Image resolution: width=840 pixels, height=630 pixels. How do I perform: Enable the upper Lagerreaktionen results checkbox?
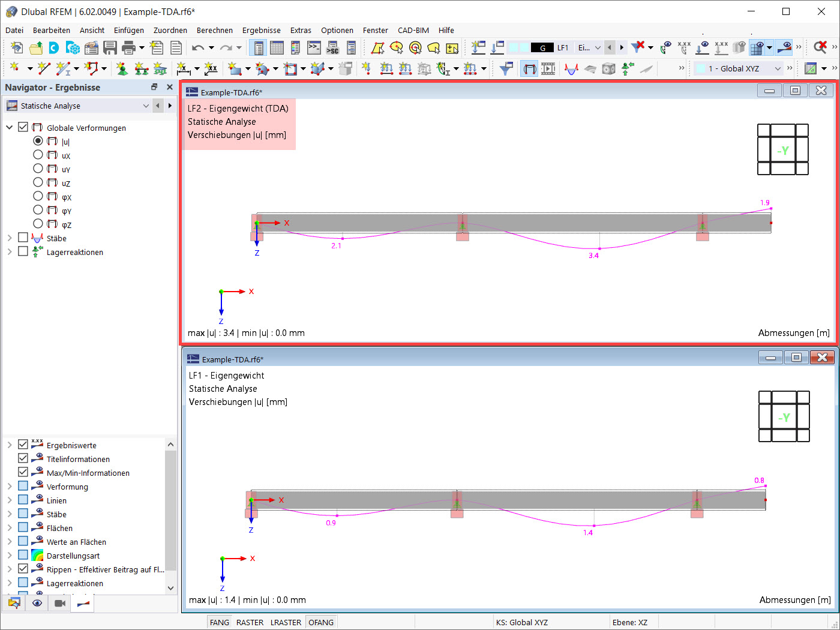[x=23, y=251]
